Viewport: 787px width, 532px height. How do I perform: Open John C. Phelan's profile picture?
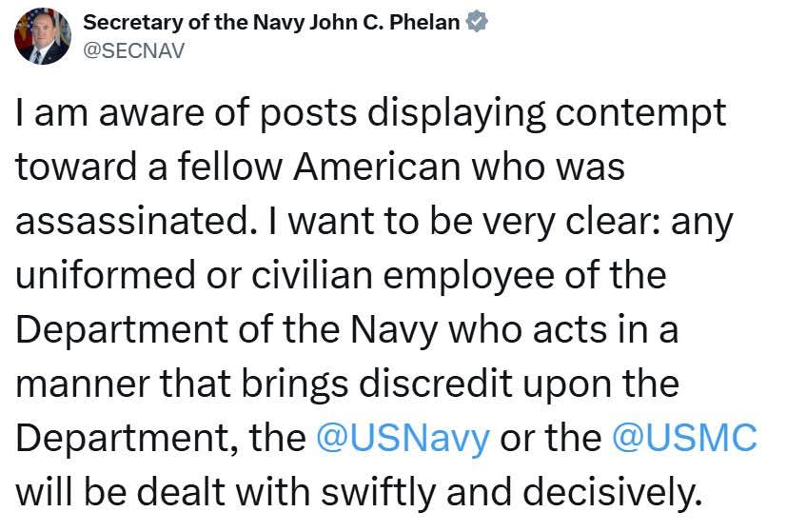coord(43,36)
